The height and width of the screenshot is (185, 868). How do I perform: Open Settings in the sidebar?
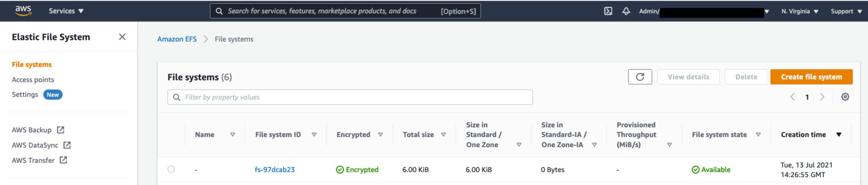[25, 95]
